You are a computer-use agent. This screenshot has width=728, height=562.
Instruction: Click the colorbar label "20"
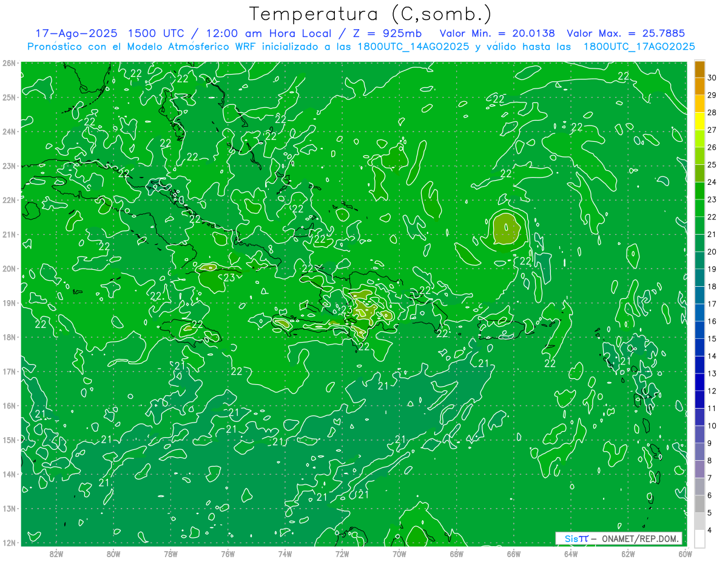(x=712, y=252)
